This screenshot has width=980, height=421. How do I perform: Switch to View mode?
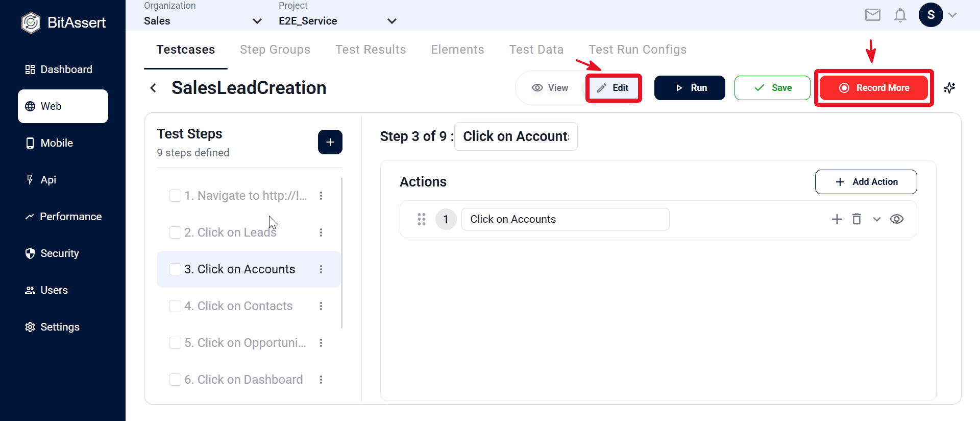550,88
